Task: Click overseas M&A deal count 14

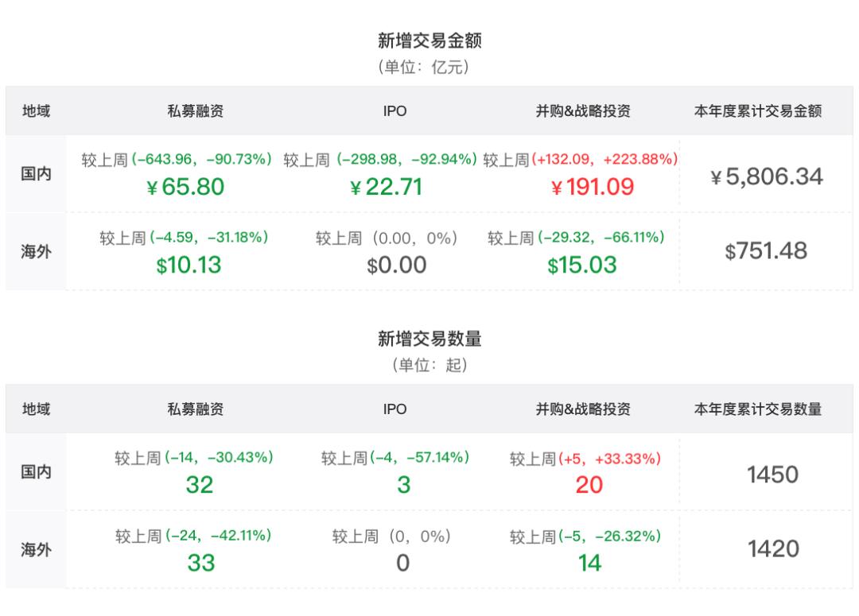Action: tap(589, 563)
